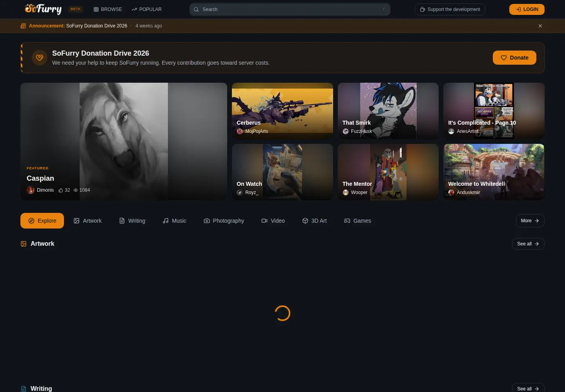
Task: Open the Popular page
Action: click(146, 9)
